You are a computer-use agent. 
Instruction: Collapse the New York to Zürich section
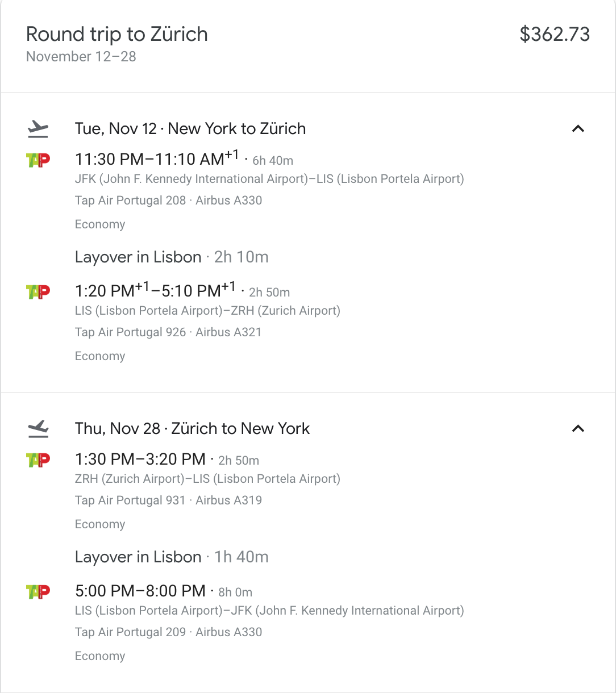(578, 129)
